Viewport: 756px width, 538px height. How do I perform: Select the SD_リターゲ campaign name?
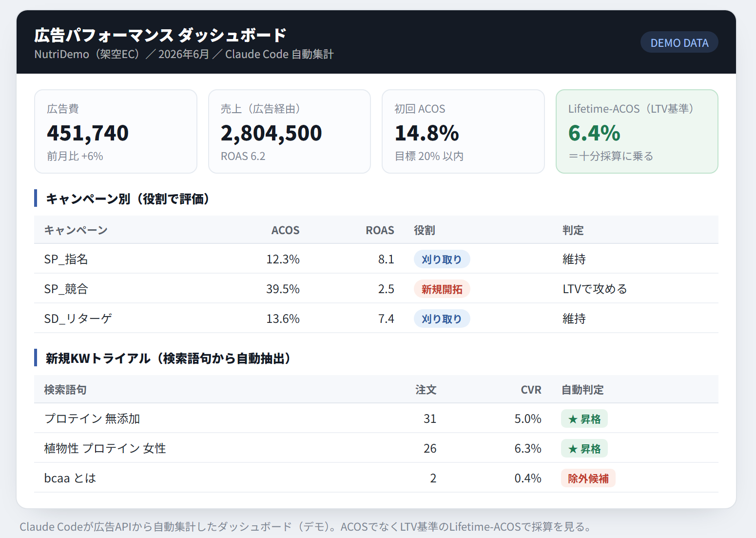pos(78,319)
